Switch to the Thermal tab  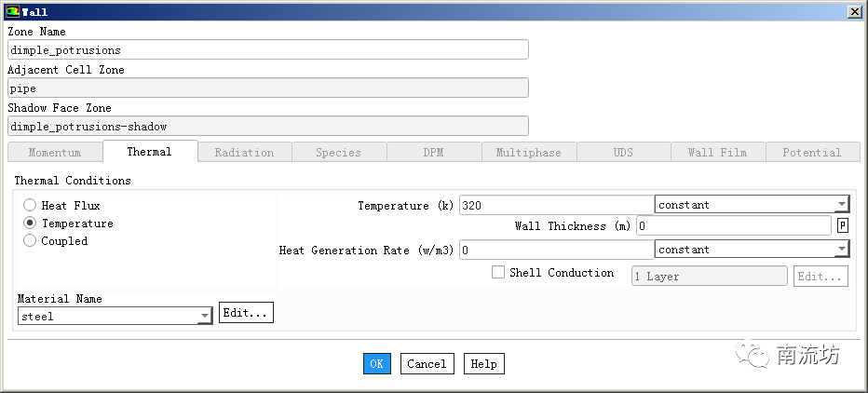(149, 152)
